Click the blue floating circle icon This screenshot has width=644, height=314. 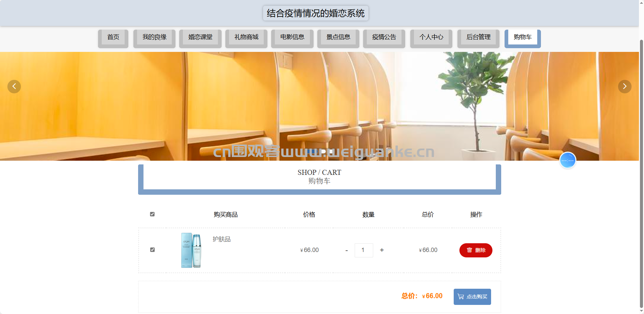point(568,160)
